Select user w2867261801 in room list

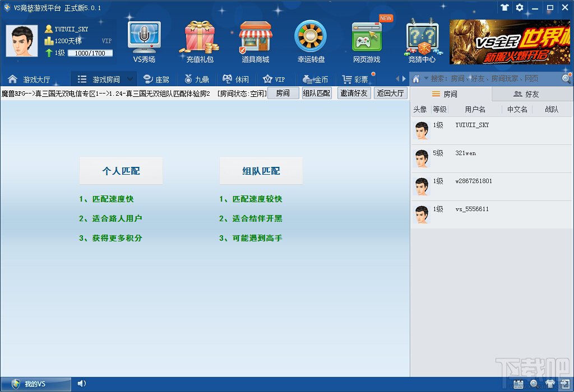[x=492, y=186]
